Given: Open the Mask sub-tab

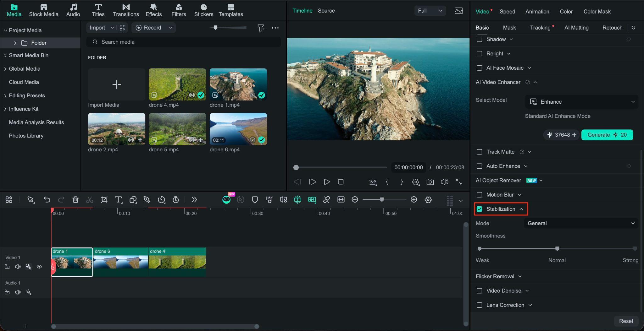Looking at the screenshot, I should point(509,28).
